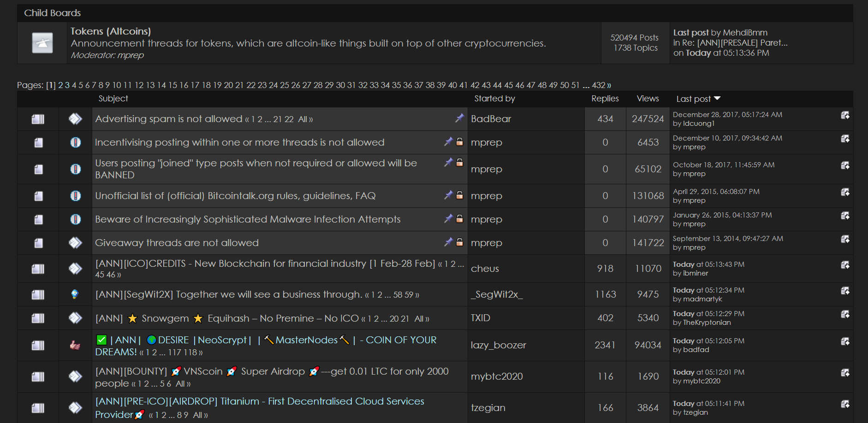Image resolution: width=868 pixels, height=423 pixels.
Task: Sort topics by the Views column
Action: point(648,98)
